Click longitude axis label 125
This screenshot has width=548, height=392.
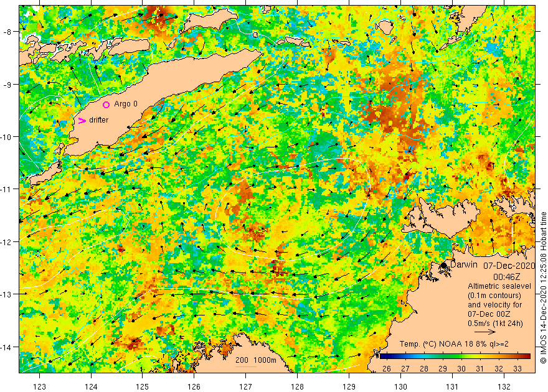pyautogui.click(x=143, y=386)
